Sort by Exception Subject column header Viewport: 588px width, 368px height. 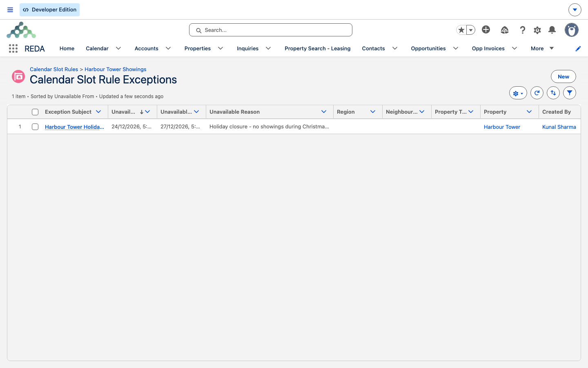(x=68, y=112)
